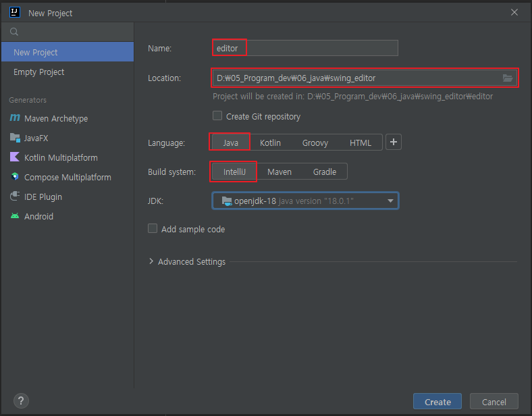This screenshot has width=532, height=416.
Task: Click into the project Name field
Action: pyautogui.click(x=305, y=48)
